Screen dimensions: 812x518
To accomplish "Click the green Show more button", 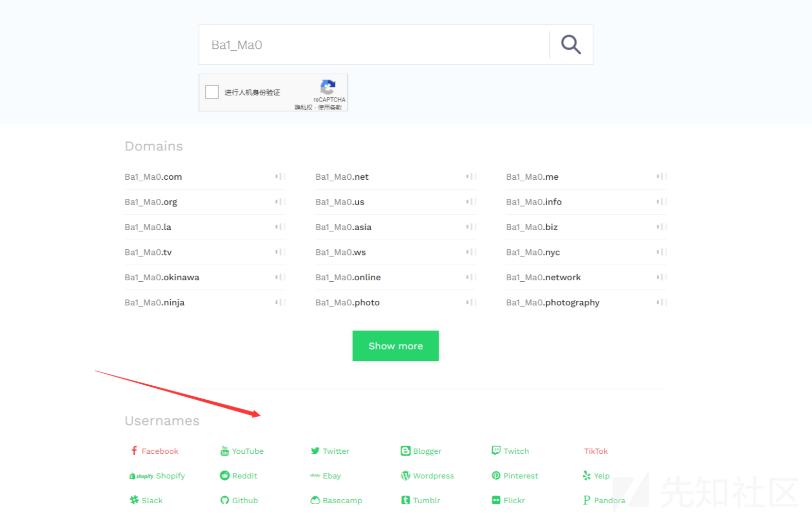I will [x=396, y=346].
